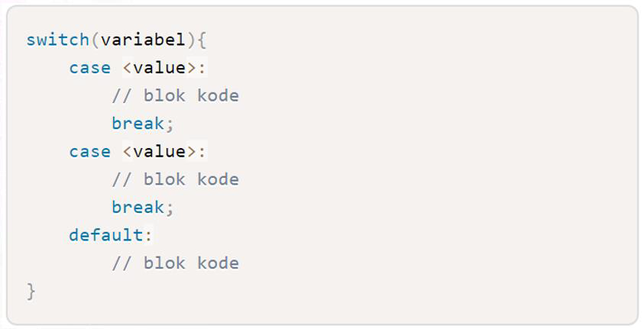Click the word kode in the first comment
Viewport: 644px width, 329px height.
(x=218, y=95)
